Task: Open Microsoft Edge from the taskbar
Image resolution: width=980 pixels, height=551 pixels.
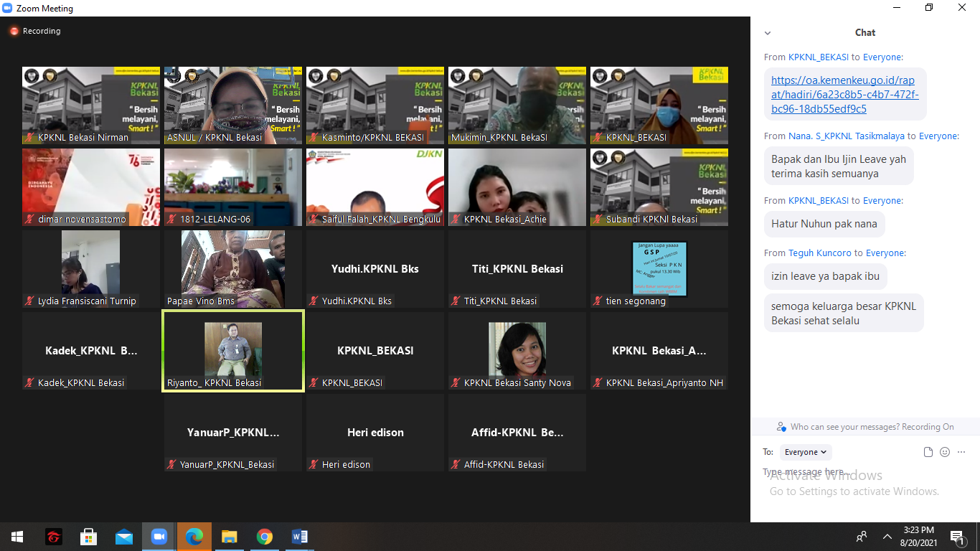Action: pyautogui.click(x=194, y=537)
